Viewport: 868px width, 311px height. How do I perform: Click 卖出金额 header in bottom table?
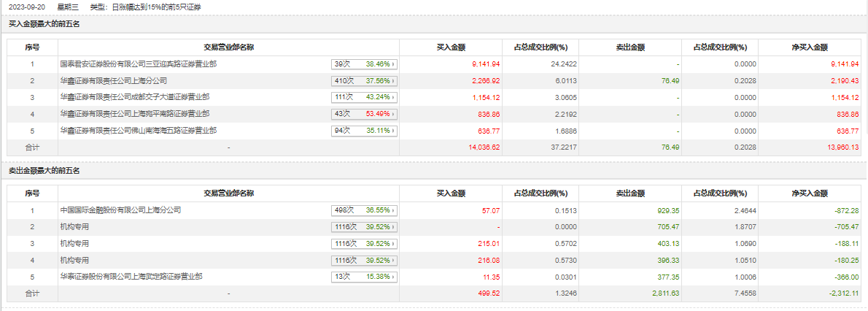[x=630, y=193]
